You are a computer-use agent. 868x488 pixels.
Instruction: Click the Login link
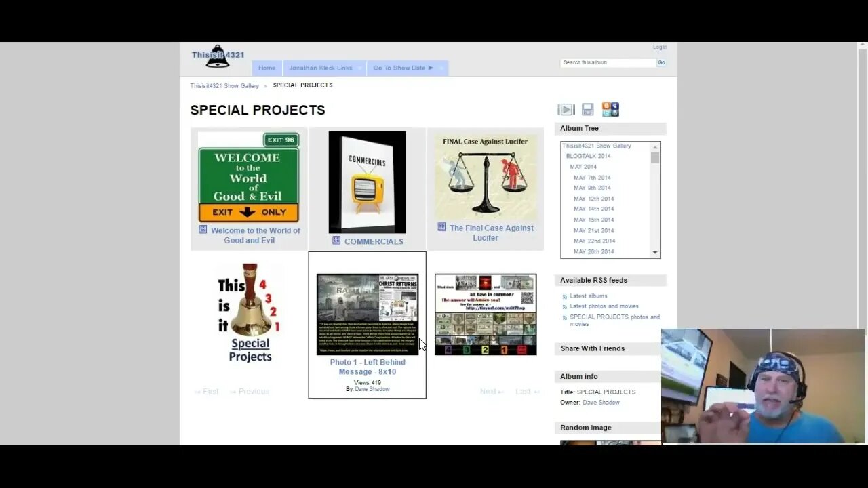pyautogui.click(x=659, y=47)
